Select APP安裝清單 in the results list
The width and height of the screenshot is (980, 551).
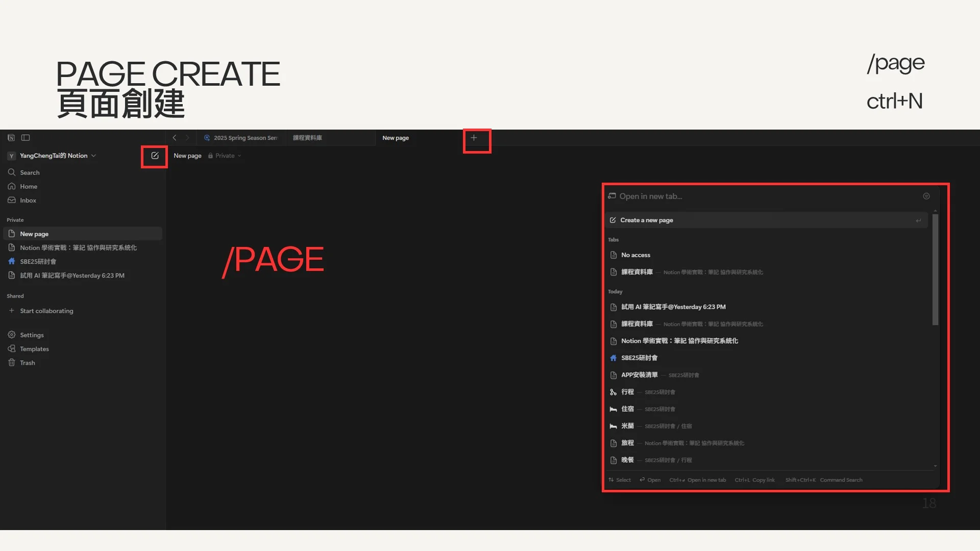click(x=639, y=375)
